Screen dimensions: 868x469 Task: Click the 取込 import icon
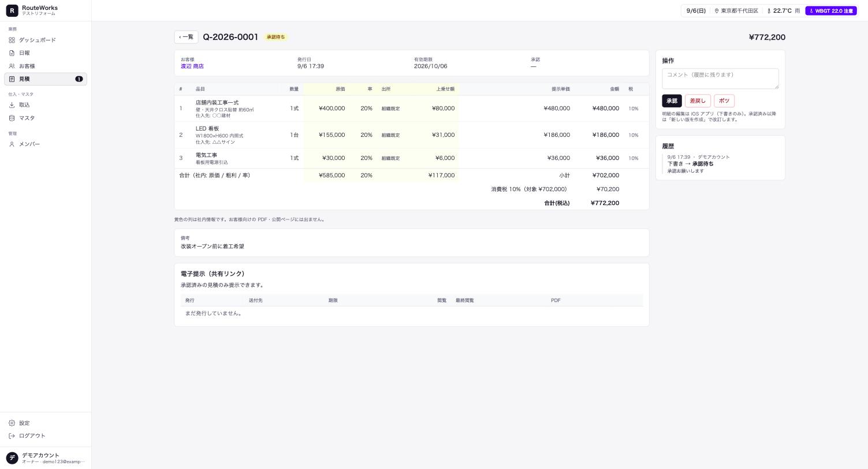coord(12,105)
